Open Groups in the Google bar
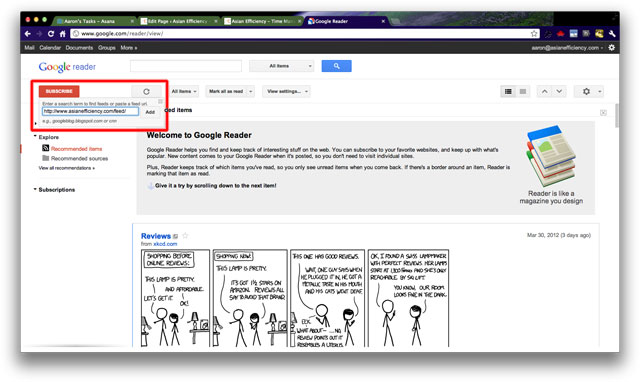The width and height of the screenshot is (640, 382). pos(107,48)
